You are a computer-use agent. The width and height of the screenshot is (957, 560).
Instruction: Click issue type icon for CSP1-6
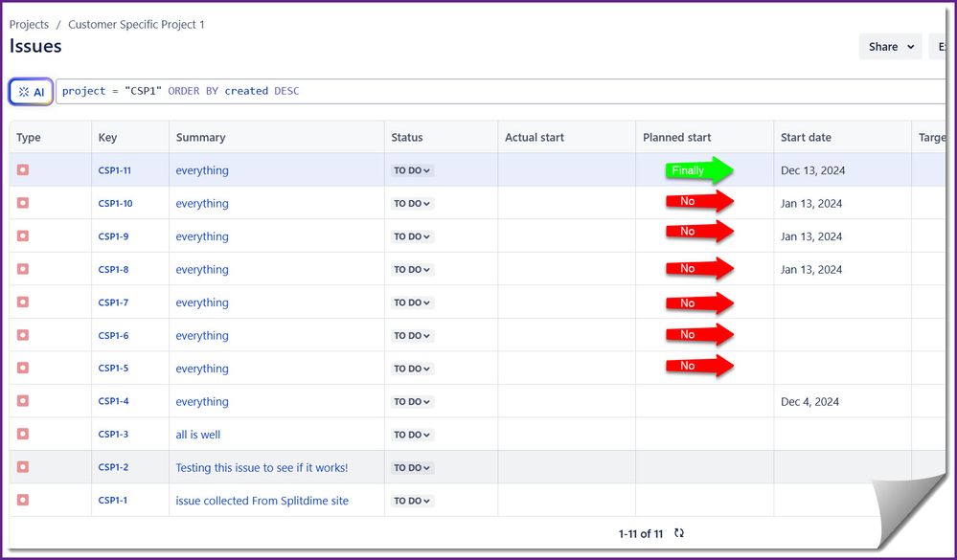23,335
